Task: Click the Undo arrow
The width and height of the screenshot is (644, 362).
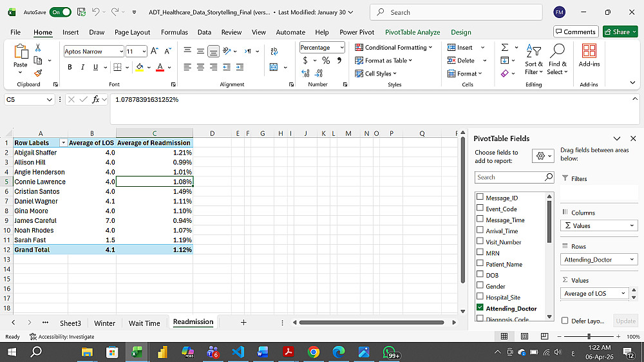Action: 96,12
